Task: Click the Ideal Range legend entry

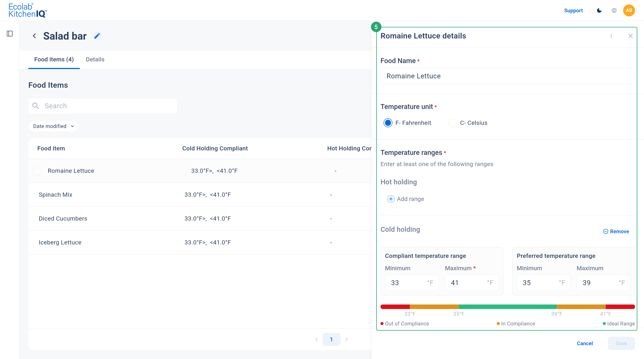Action: coord(619,324)
